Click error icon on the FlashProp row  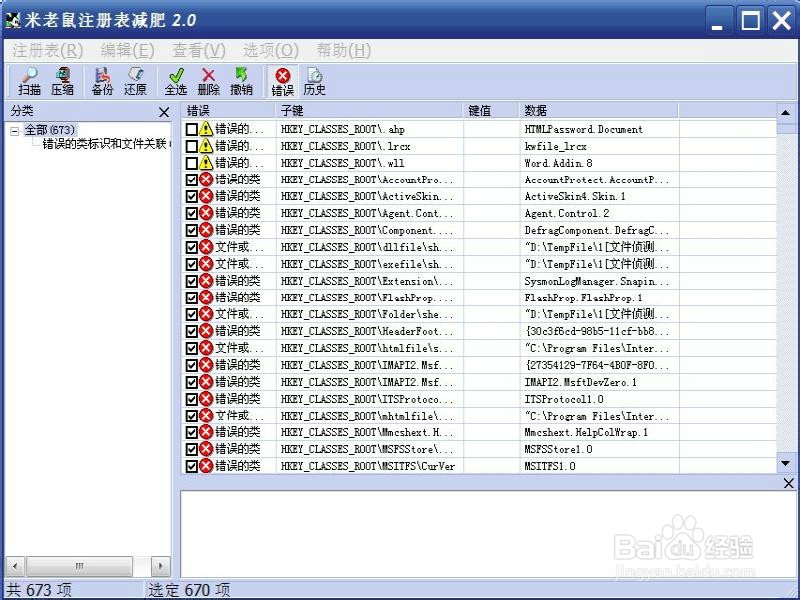point(206,297)
